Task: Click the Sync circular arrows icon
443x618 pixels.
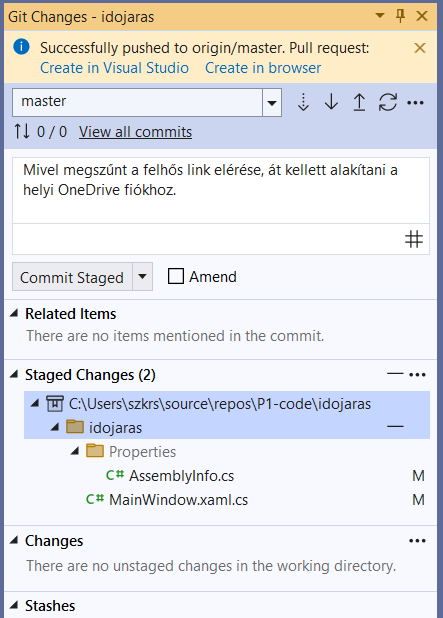Action: [387, 102]
